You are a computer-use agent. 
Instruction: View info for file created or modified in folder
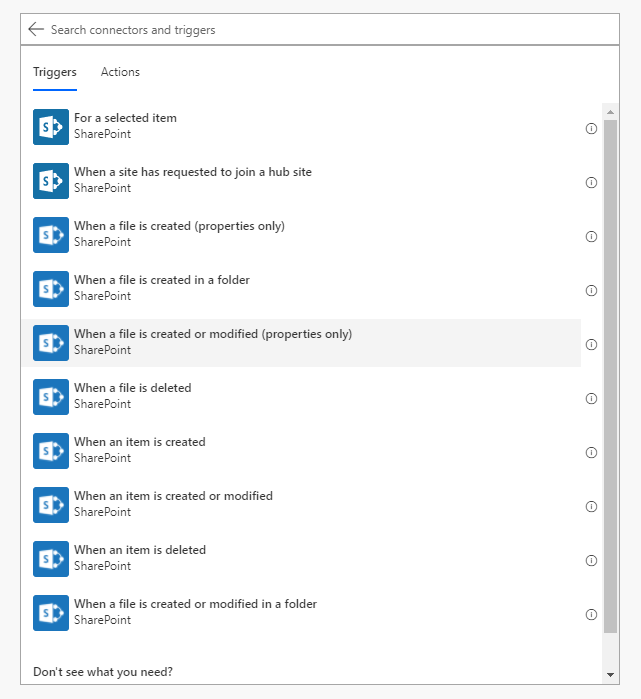(x=591, y=614)
